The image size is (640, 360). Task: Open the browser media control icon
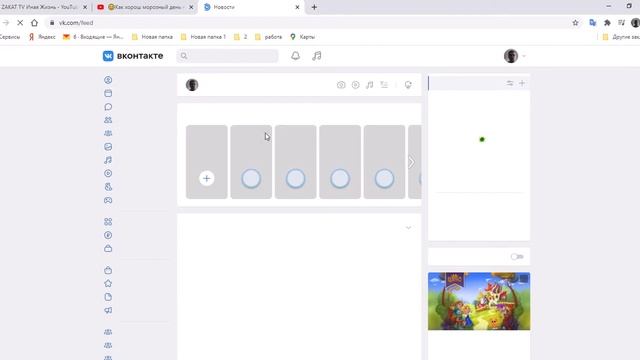click(x=621, y=23)
